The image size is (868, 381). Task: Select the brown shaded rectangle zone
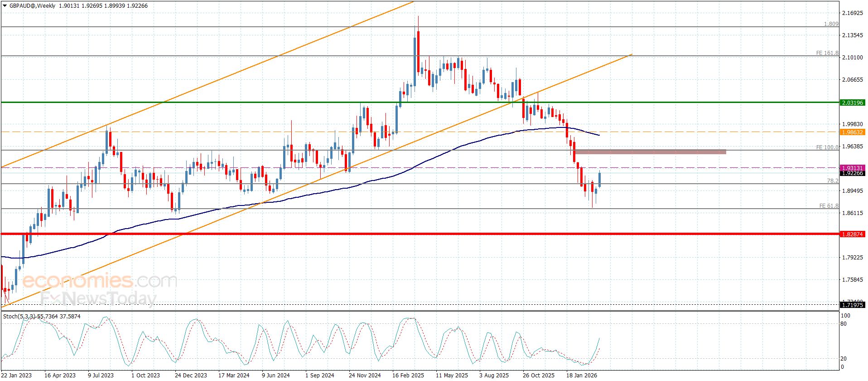click(x=650, y=151)
